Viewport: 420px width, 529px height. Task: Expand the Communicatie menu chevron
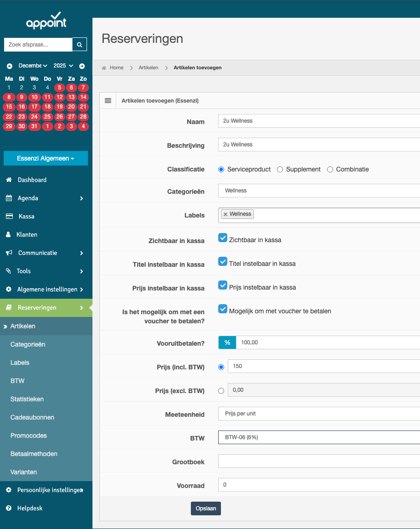point(82,253)
